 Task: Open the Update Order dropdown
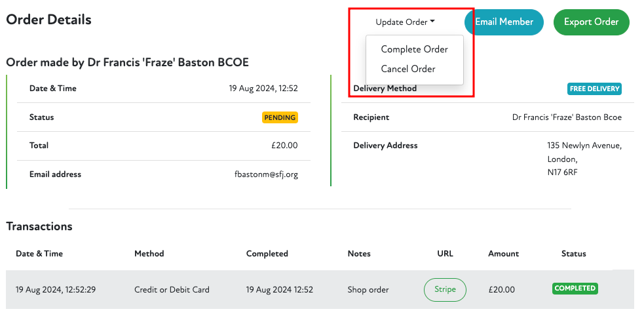(x=405, y=22)
